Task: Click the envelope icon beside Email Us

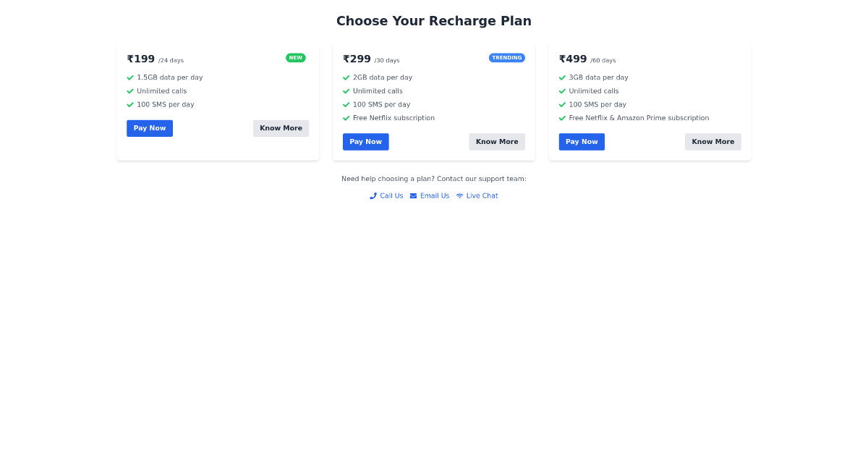Action: (x=412, y=195)
